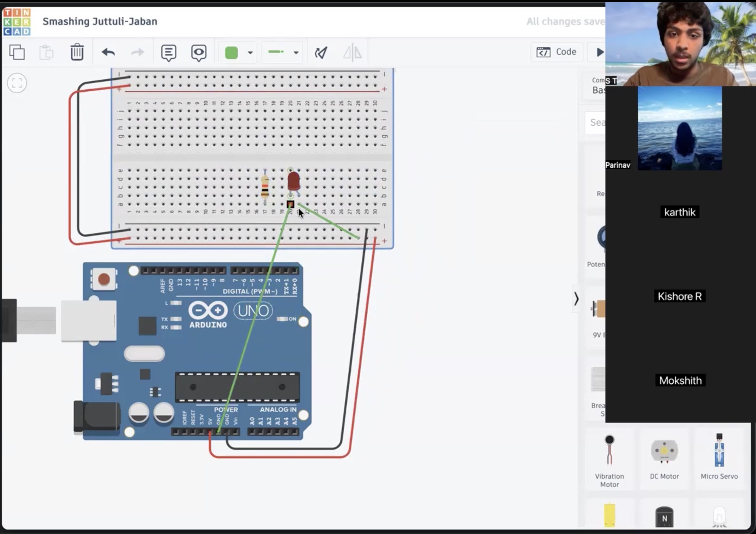Click the Copy icon in toolbar
Viewport: 756px width, 534px height.
(17, 52)
